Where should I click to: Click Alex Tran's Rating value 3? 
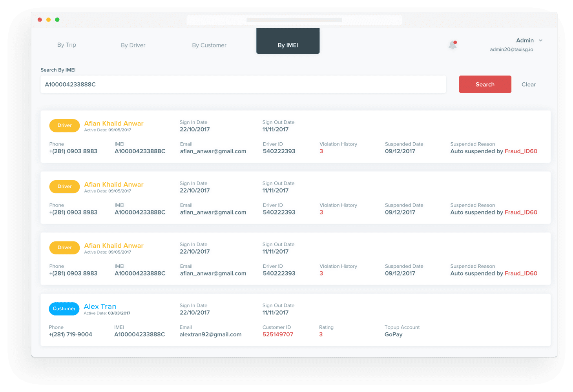pos(321,334)
